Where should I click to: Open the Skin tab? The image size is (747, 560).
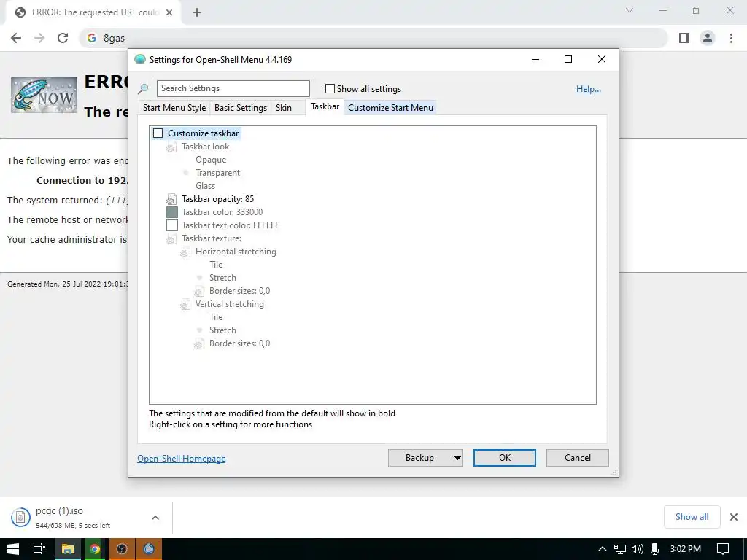(x=284, y=108)
